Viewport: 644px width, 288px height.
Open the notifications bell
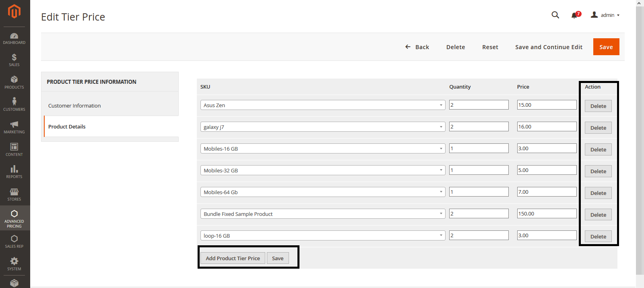(x=576, y=15)
